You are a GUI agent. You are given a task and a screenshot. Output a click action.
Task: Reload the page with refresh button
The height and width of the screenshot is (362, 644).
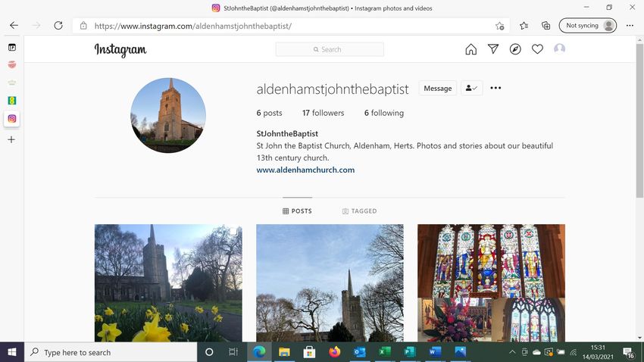58,26
